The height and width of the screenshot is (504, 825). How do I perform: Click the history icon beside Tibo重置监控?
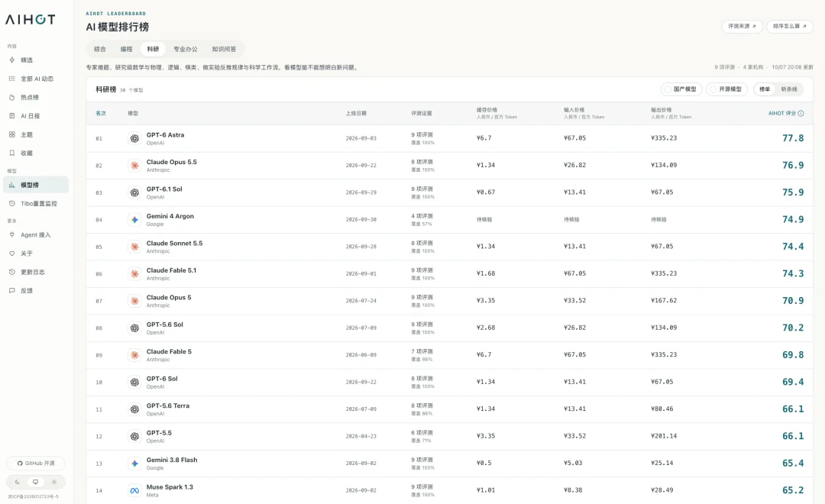12,204
